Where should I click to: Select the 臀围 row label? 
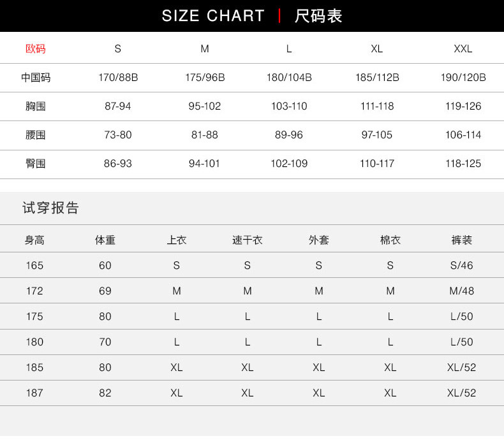tap(36, 164)
